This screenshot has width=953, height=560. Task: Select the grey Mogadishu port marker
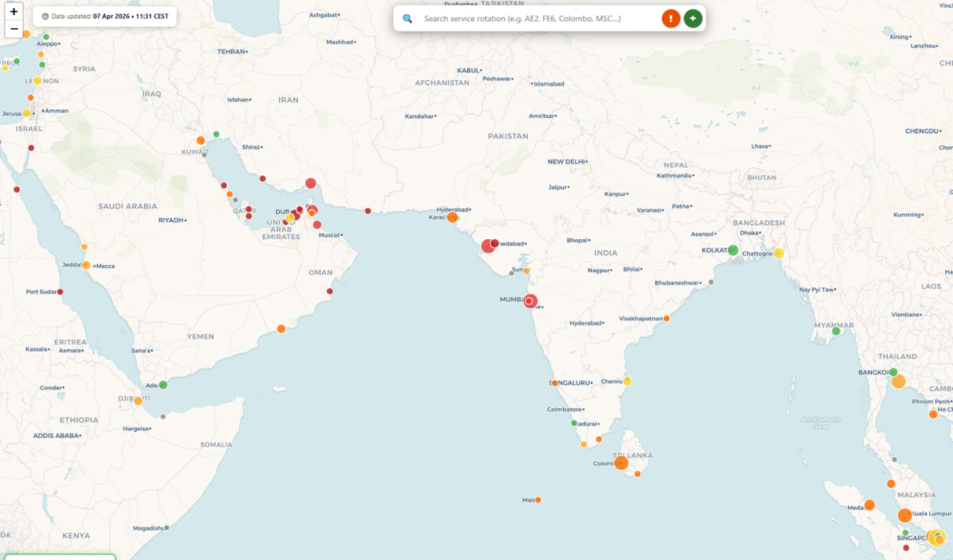point(166,528)
